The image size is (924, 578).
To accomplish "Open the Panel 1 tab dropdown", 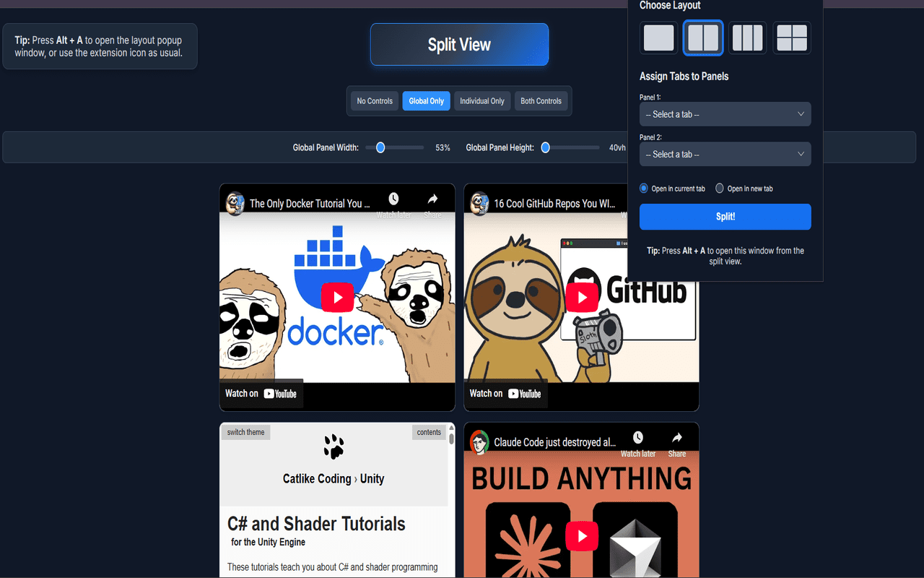I will [x=725, y=114].
